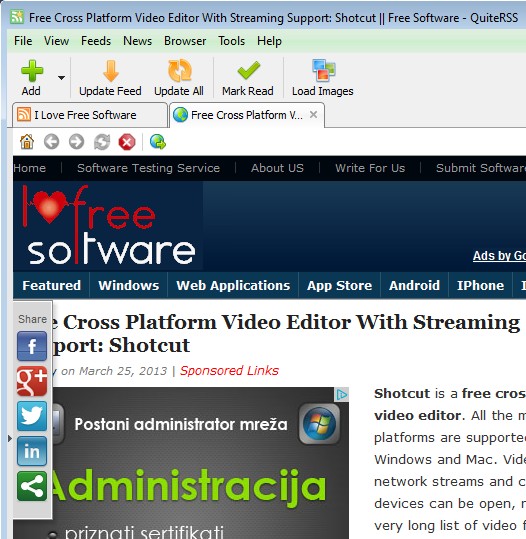
Task: Click the Ads by Google link
Action: 499,256
